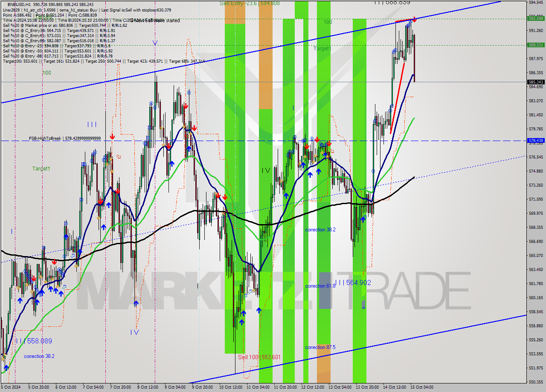Click the '9 Oct 20:00' time axis label
Screen dimensions: 546x392
click(x=203, y=387)
